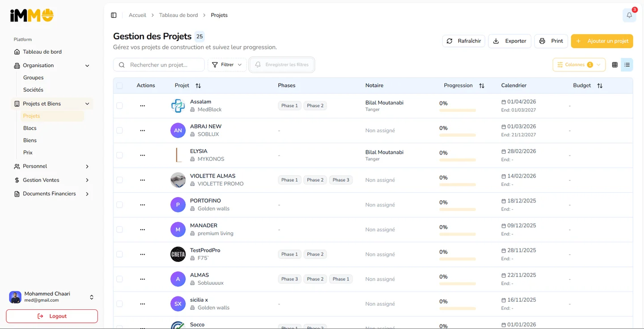Click Ajouter un projet button
The height and width of the screenshot is (329, 644).
point(602,41)
